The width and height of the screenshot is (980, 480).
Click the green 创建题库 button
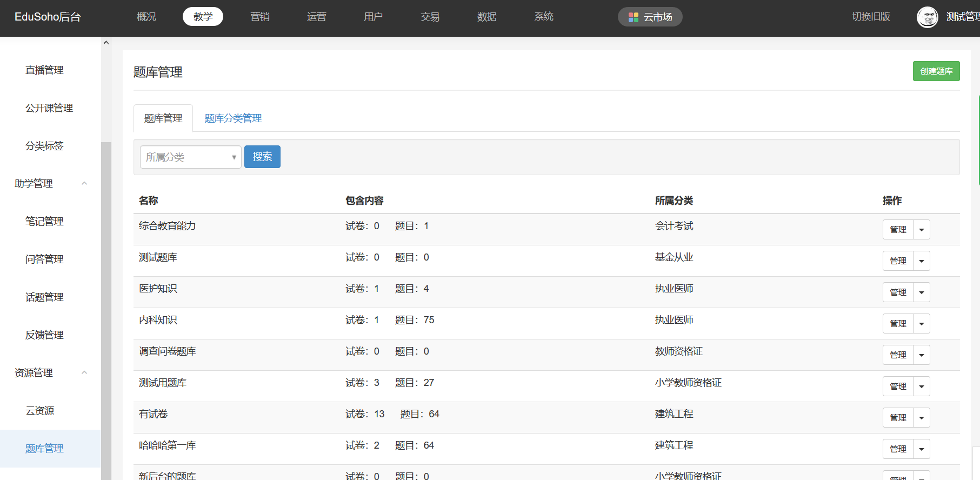click(x=936, y=71)
